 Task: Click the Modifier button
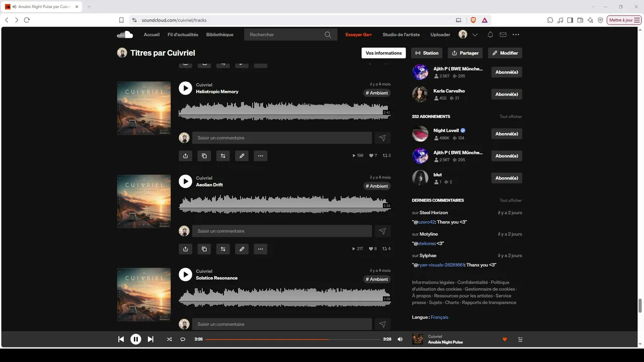coord(505,53)
